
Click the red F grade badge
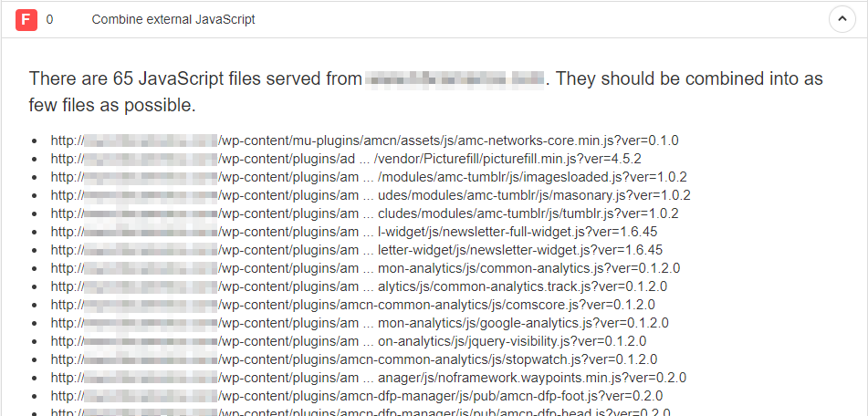point(26,20)
